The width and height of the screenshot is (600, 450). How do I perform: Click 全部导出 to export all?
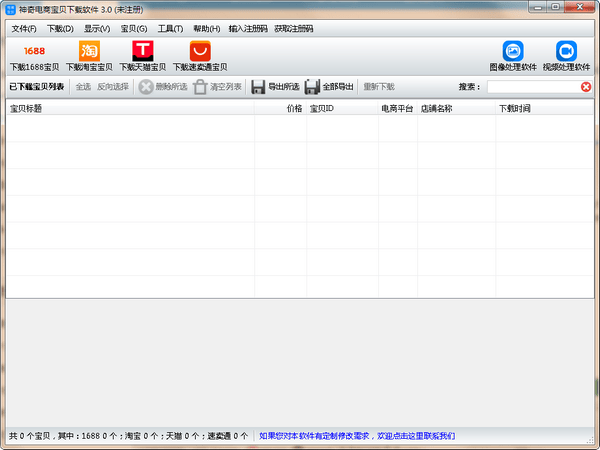pos(329,87)
